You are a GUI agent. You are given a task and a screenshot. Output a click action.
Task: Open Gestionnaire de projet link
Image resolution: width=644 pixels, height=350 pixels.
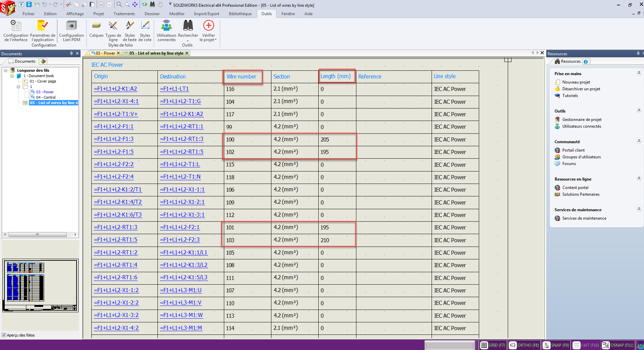(582, 120)
